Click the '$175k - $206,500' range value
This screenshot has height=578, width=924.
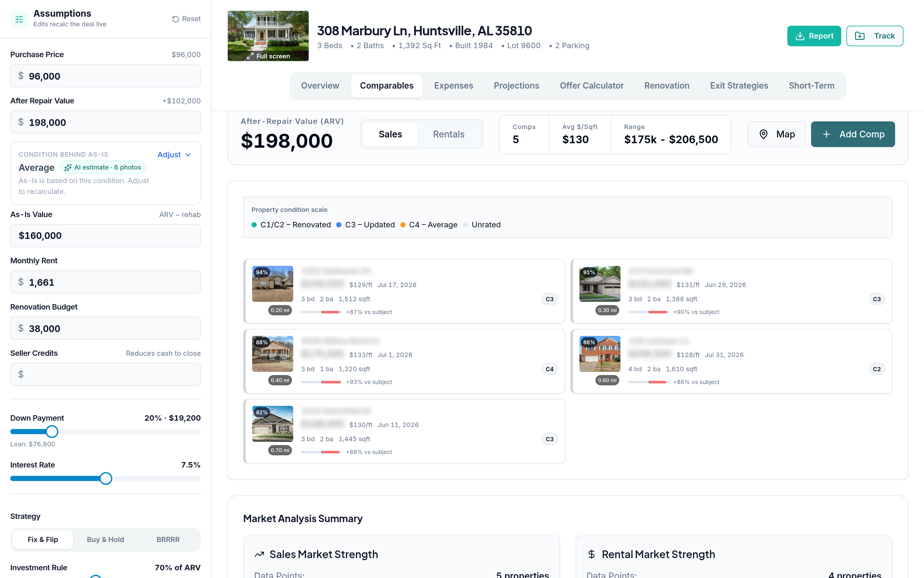671,140
